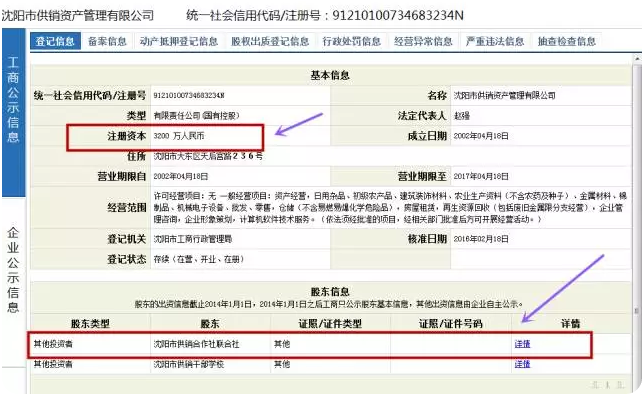The image size is (642, 396).
Task: Click 其他投资者 in the 沈阳市供销合作社联合社 row
Action: [x=53, y=344]
